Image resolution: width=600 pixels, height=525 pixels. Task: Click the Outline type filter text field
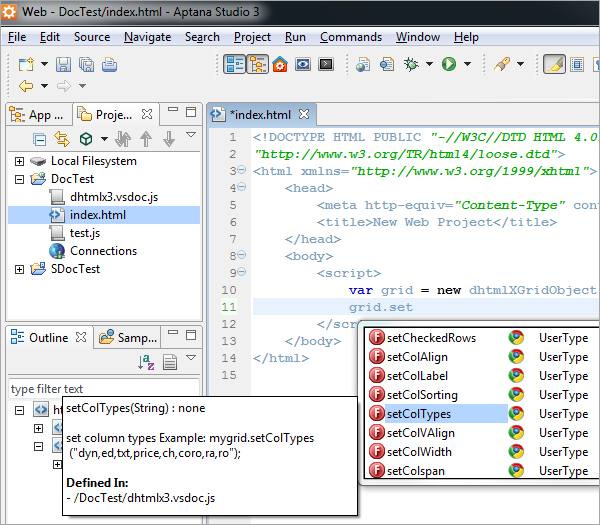click(x=103, y=389)
